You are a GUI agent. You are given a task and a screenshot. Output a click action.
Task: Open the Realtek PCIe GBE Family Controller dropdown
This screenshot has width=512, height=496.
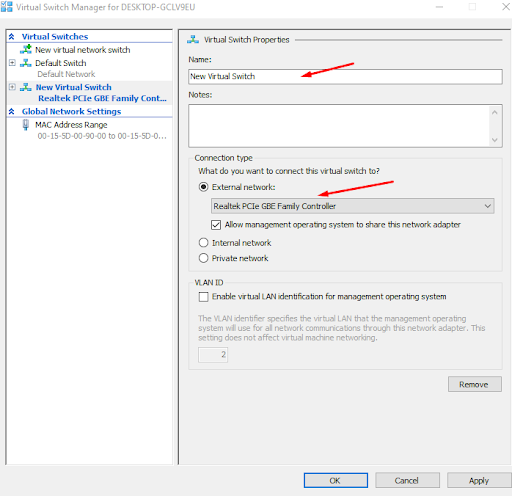coord(353,206)
